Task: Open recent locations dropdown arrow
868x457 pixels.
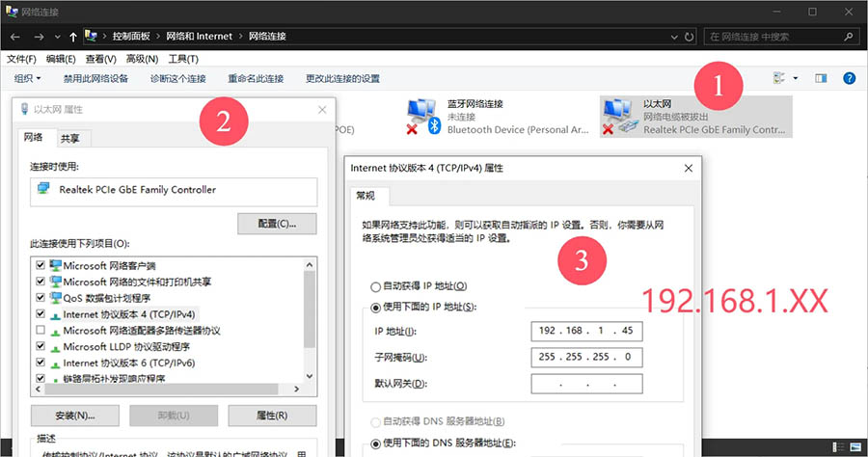Action: pyautogui.click(x=58, y=37)
